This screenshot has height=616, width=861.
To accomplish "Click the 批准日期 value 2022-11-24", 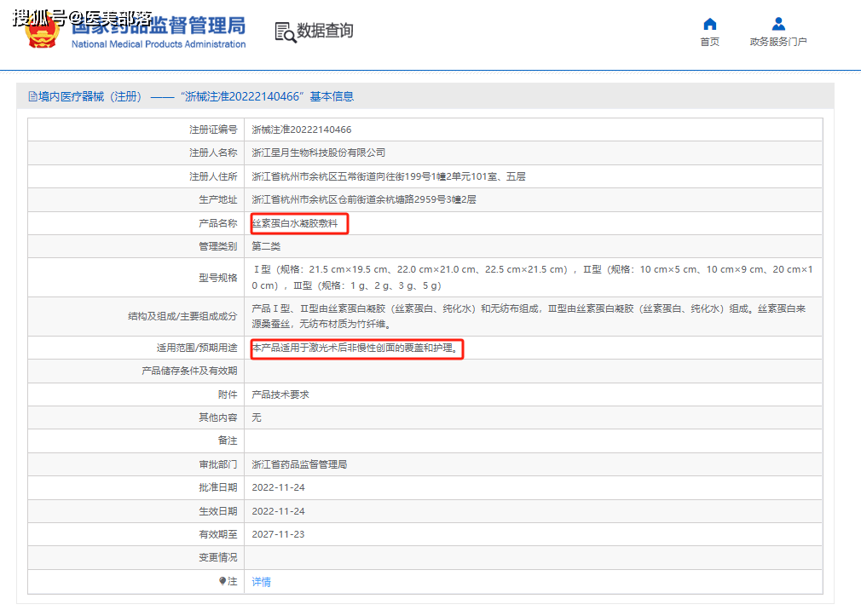I will pyautogui.click(x=278, y=488).
